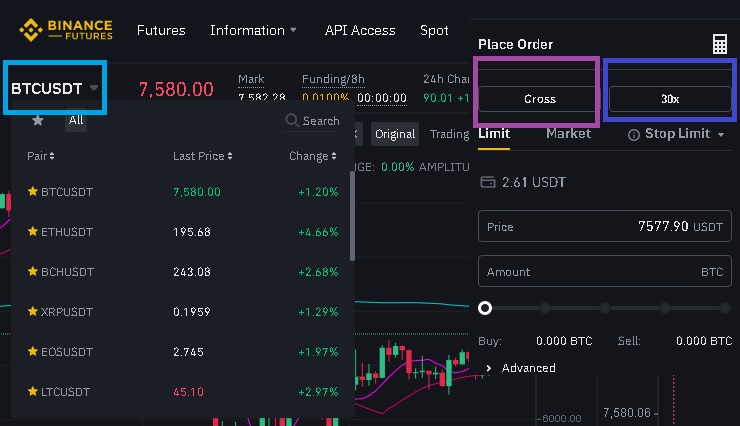Click the Stop Limit info icon

coord(633,135)
